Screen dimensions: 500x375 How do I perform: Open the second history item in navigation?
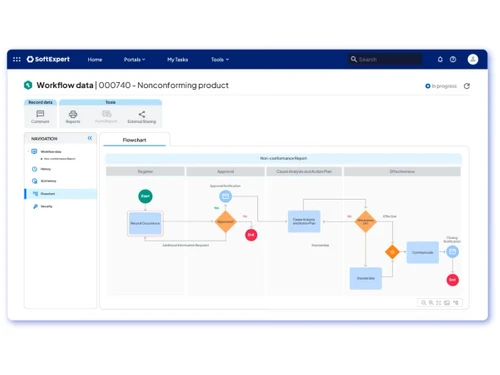[48, 181]
